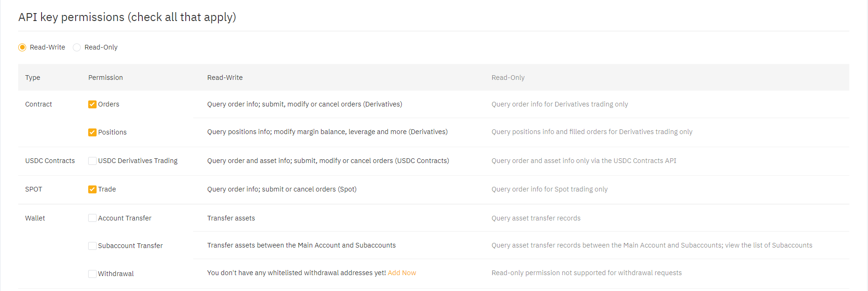Image resolution: width=868 pixels, height=291 pixels.
Task: Click the USDC Derivatives Trading label
Action: [x=138, y=161]
